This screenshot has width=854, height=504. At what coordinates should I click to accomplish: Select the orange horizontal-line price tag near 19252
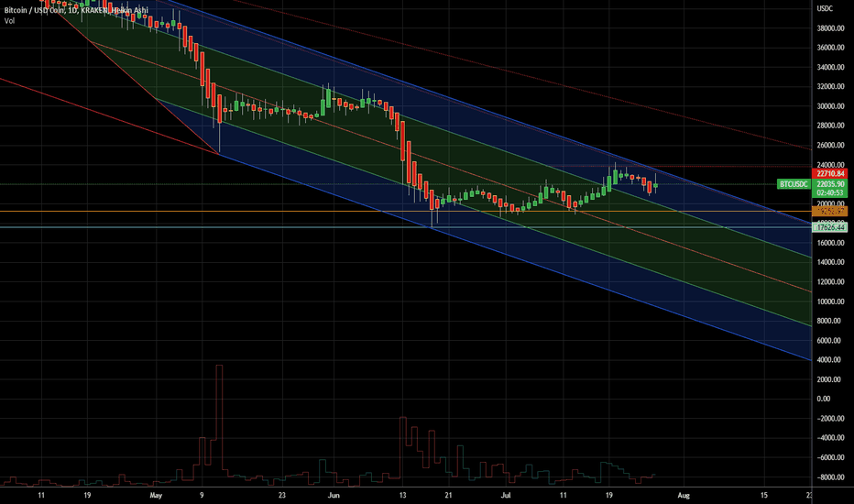[830, 211]
